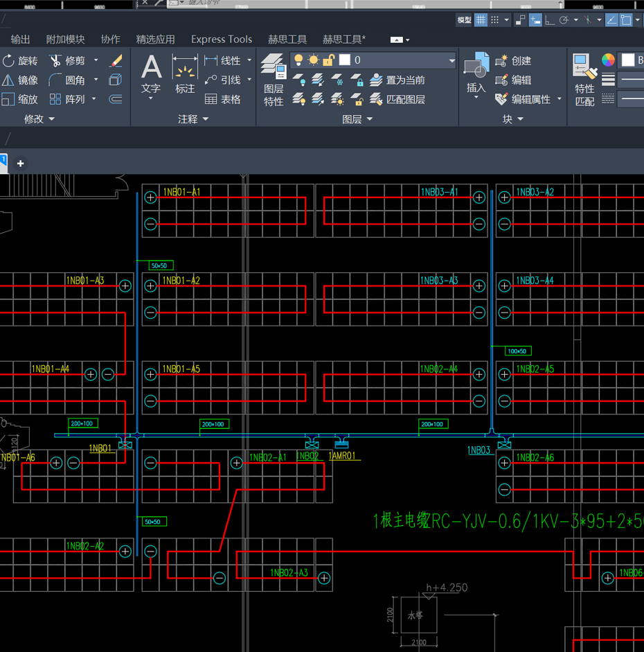Expand the Array (阵列) dropdown arrow
Viewport: 644px width, 652px height.
94,99
